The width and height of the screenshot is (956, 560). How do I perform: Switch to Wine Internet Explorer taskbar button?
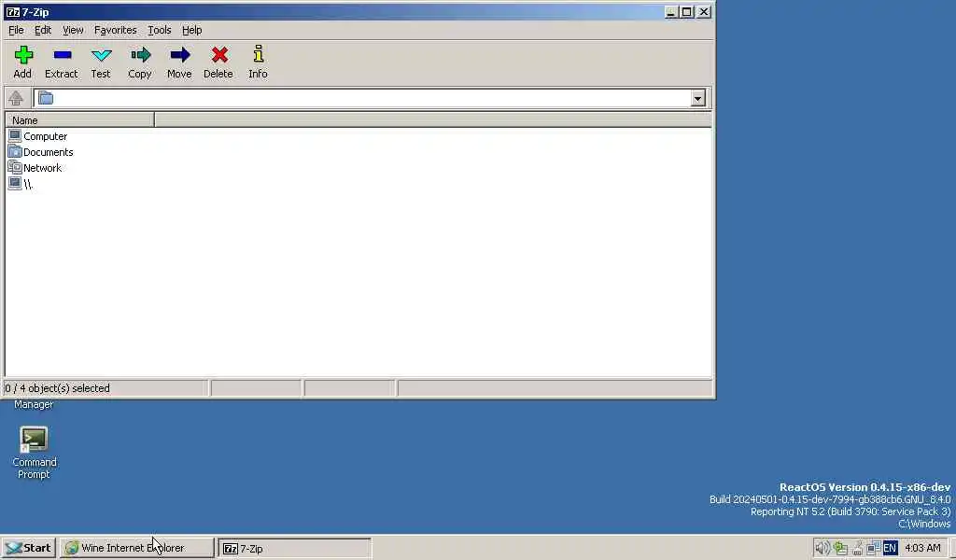[x=138, y=548]
